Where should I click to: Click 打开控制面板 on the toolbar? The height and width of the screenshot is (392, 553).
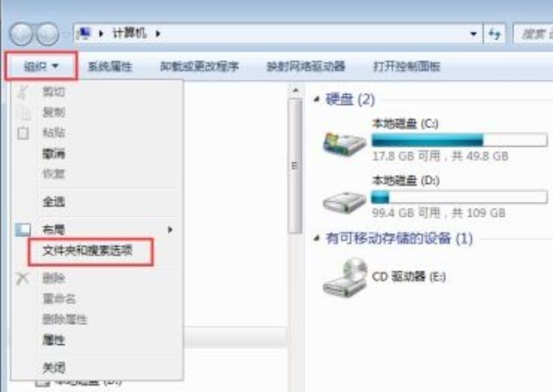point(406,66)
